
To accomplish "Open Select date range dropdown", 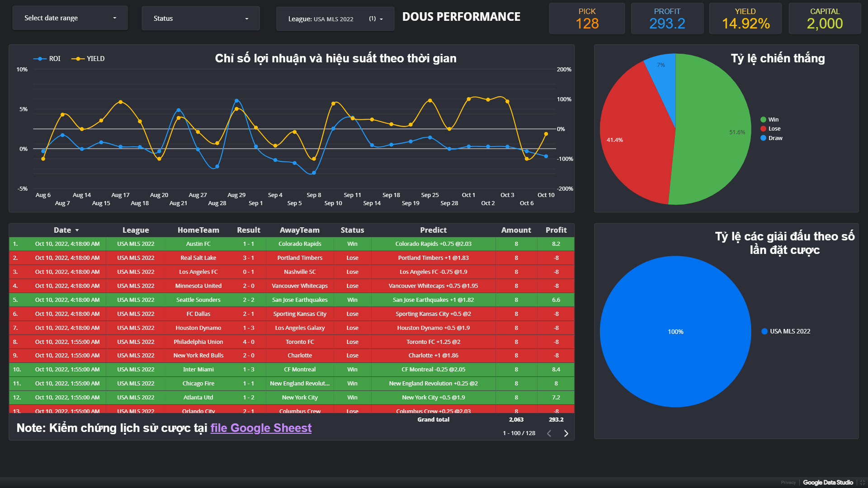I will tap(70, 18).
